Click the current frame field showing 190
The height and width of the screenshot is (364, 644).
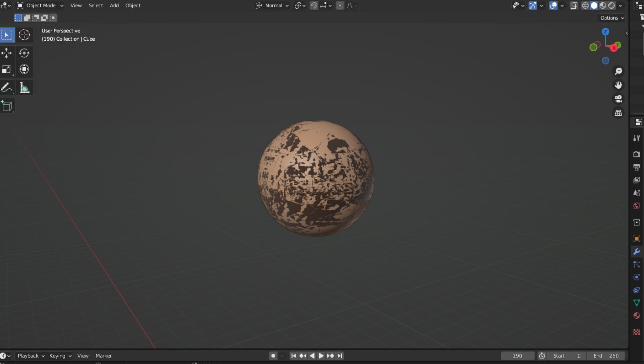click(518, 356)
